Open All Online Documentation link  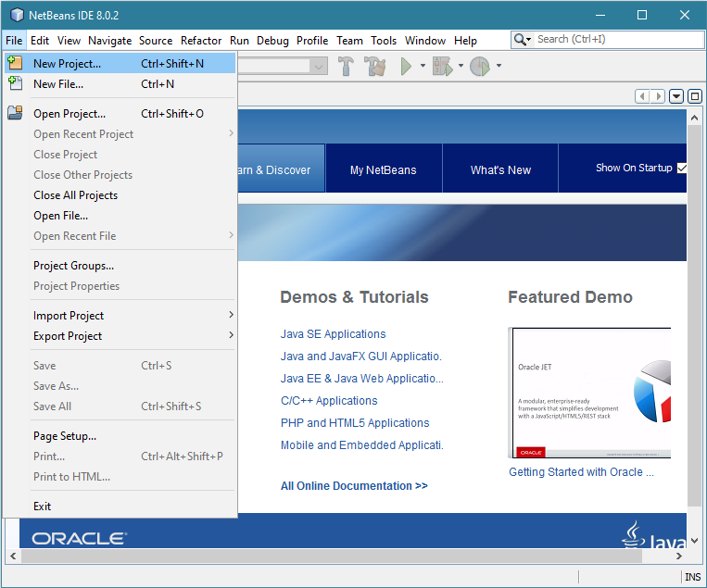(354, 486)
